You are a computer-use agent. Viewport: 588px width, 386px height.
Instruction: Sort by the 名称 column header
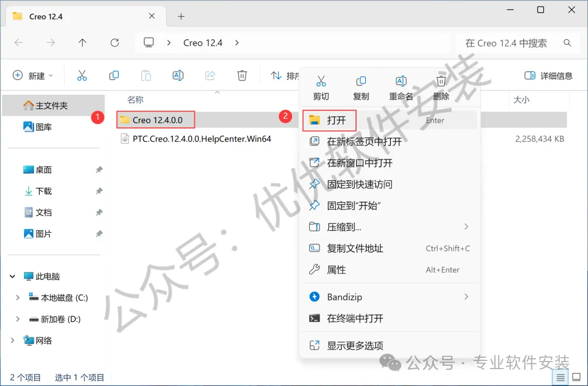click(x=136, y=100)
